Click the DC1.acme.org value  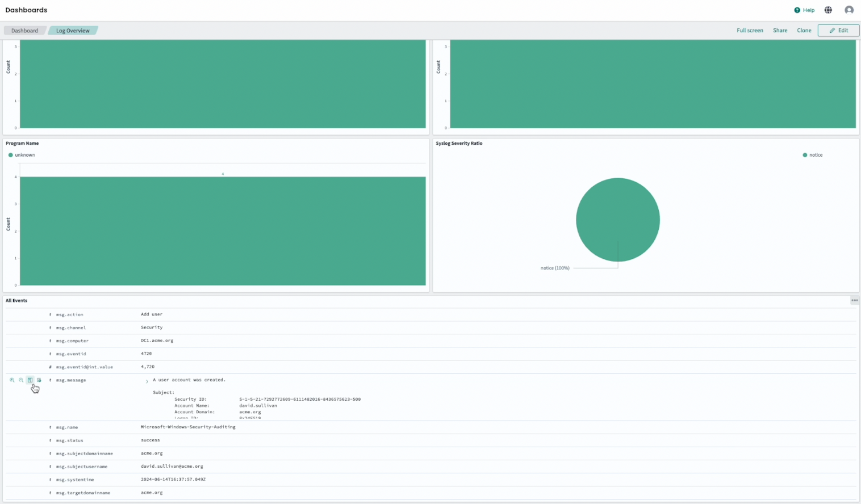click(x=157, y=341)
